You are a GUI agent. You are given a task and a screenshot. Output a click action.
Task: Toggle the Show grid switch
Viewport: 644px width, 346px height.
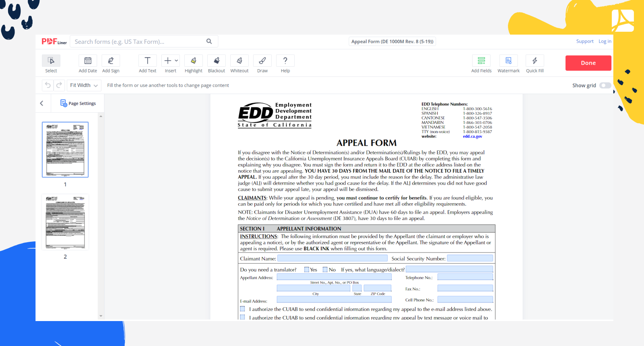(605, 85)
